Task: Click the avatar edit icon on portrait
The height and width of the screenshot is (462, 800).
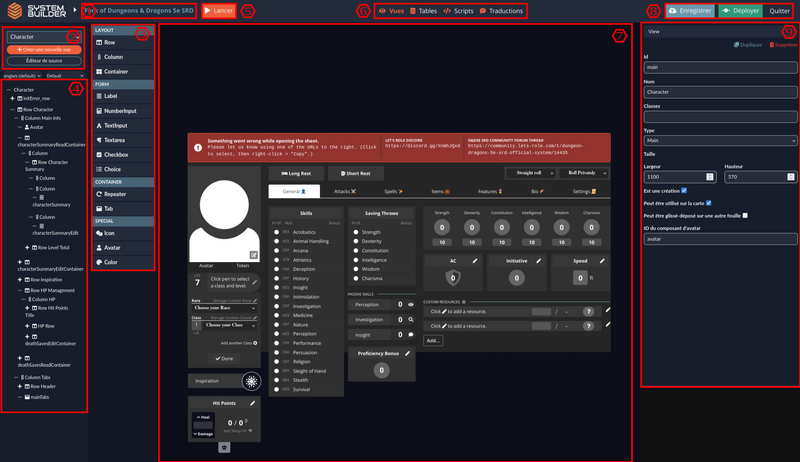Action: pos(254,255)
